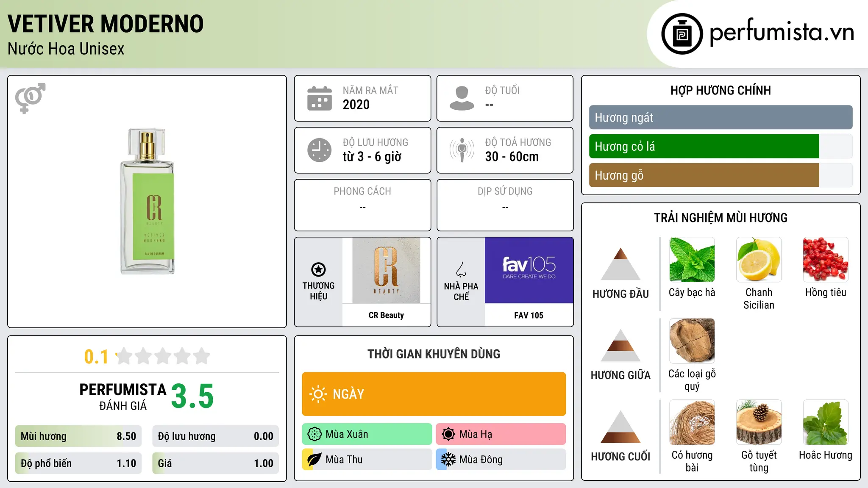The height and width of the screenshot is (488, 868).
Task: Click the FAV 105 perfumer name
Action: (529, 315)
